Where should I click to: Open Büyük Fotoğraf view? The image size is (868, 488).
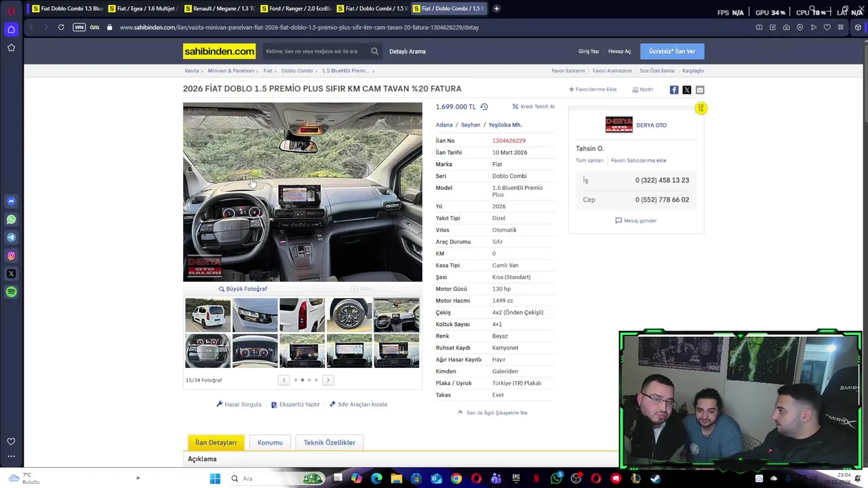pyautogui.click(x=243, y=289)
